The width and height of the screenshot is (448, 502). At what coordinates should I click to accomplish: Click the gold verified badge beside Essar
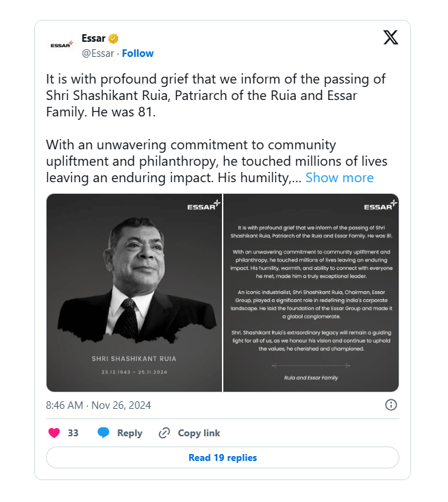[114, 38]
